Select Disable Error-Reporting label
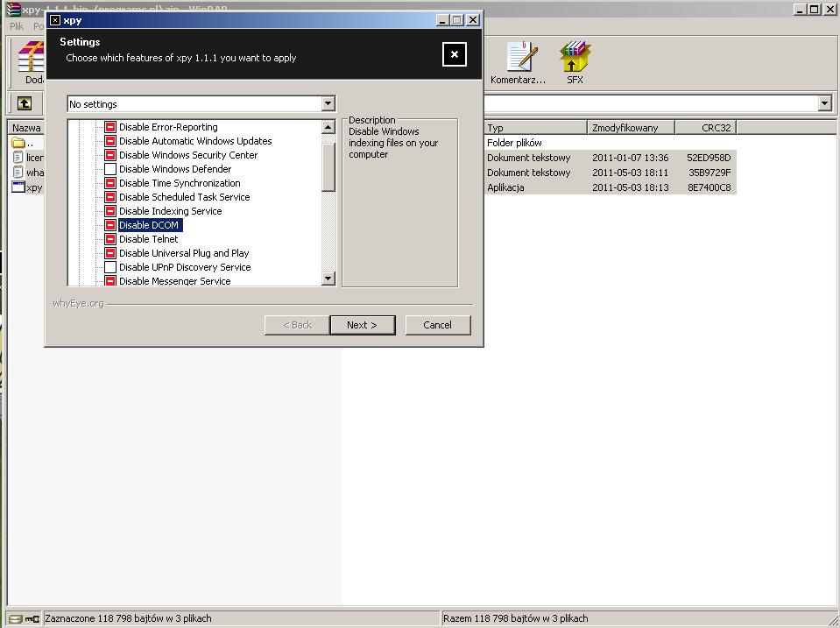 click(x=168, y=127)
